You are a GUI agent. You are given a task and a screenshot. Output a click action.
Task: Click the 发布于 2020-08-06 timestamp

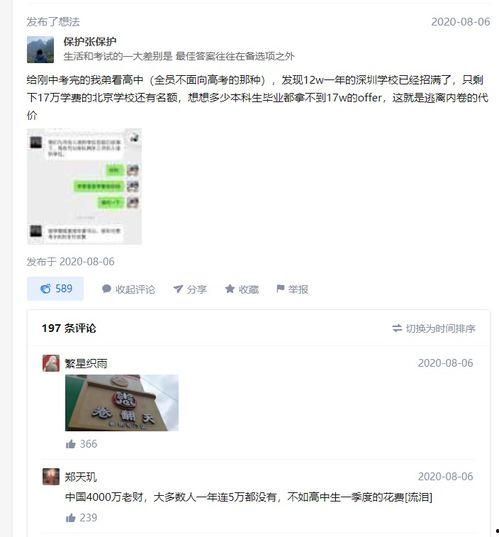(71, 262)
